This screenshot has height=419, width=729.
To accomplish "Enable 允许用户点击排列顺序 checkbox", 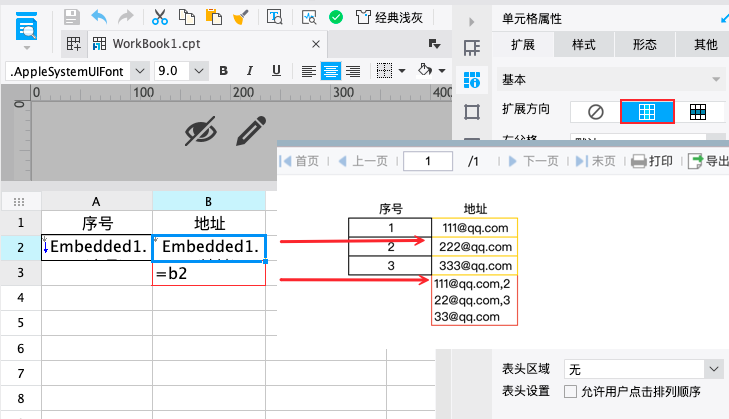I will click(570, 392).
